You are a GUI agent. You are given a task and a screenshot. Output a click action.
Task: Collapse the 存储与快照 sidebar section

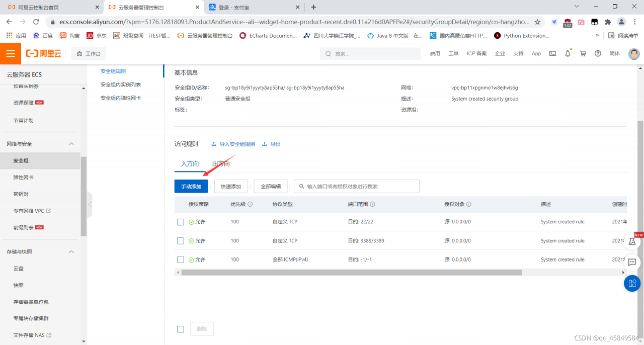pos(71,251)
